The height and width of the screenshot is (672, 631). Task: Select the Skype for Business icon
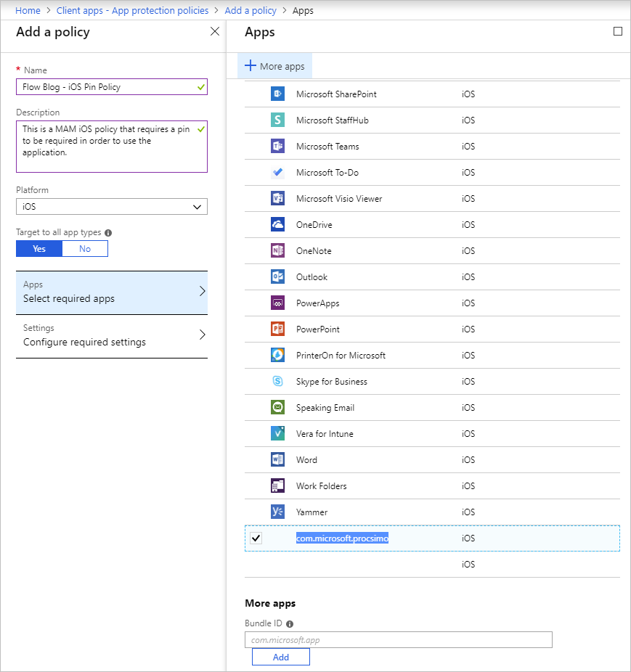tap(277, 382)
